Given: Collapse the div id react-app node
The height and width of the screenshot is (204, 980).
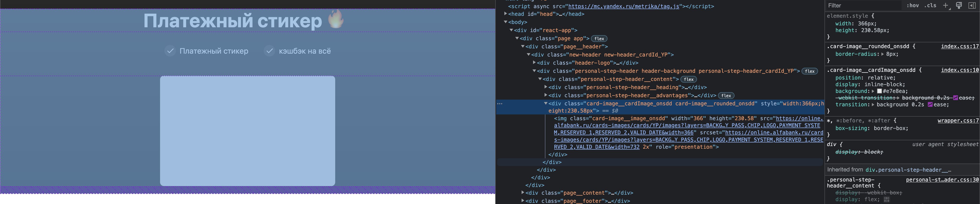Looking at the screenshot, I should tap(511, 30).
